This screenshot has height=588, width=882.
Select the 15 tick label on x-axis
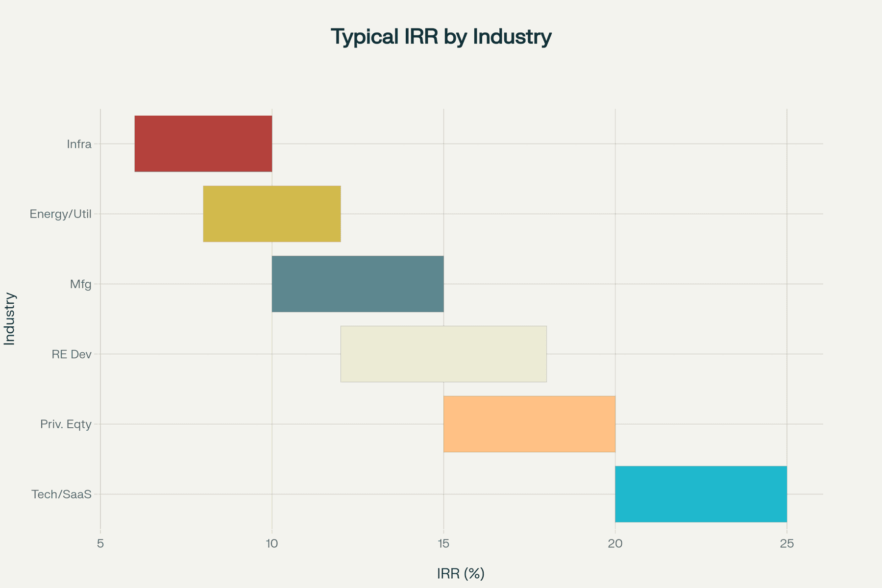tap(443, 543)
